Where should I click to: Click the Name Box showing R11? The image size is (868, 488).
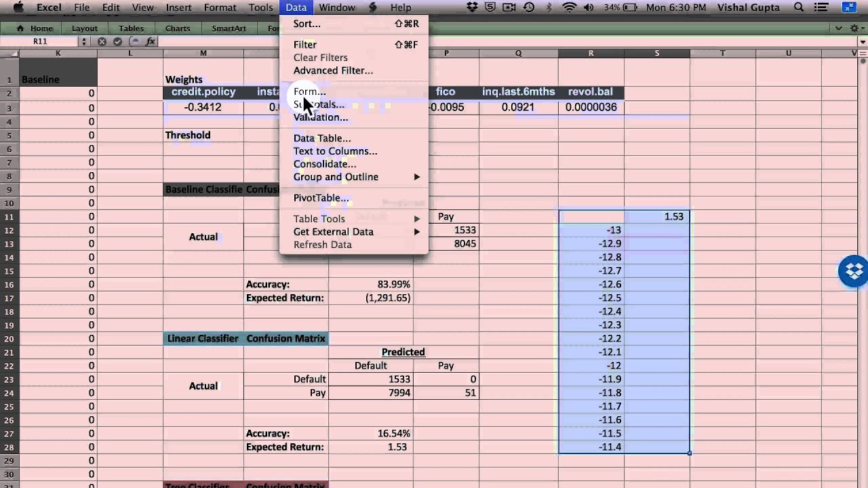(x=40, y=41)
